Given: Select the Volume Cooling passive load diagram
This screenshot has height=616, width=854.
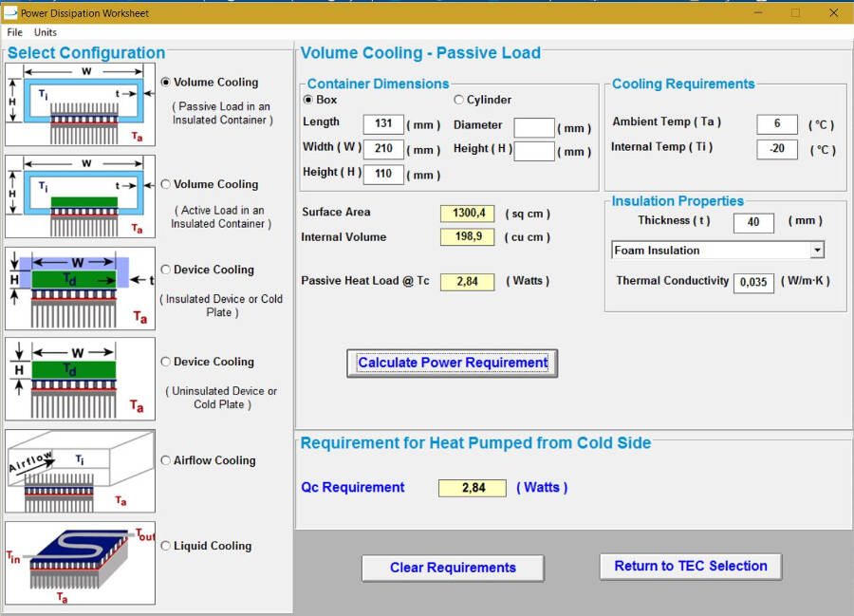Looking at the screenshot, I should point(80,105).
